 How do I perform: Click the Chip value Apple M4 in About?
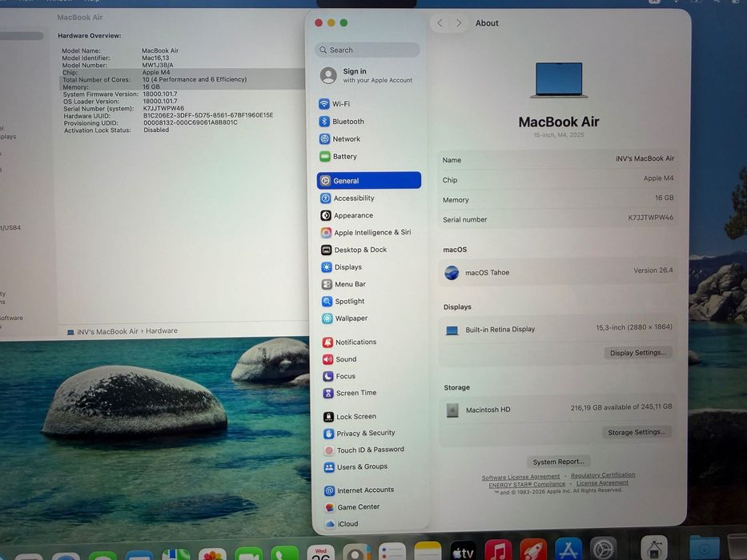point(658,178)
